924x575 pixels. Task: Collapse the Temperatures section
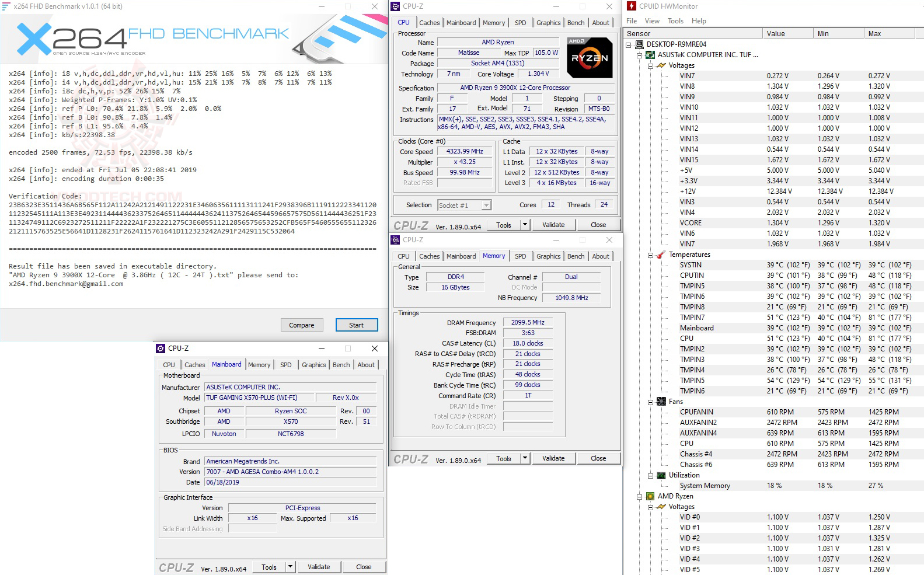tap(651, 255)
